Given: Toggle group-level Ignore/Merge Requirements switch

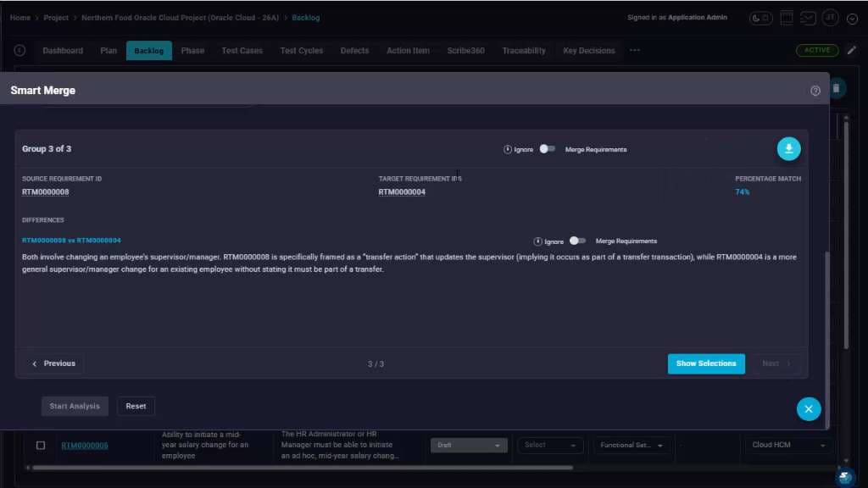Looking at the screenshot, I should point(548,149).
